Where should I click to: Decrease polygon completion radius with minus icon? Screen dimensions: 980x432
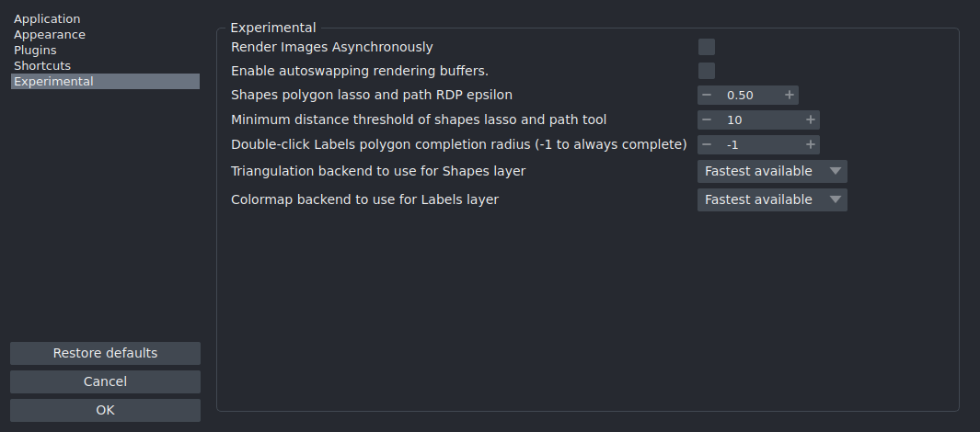click(x=707, y=144)
